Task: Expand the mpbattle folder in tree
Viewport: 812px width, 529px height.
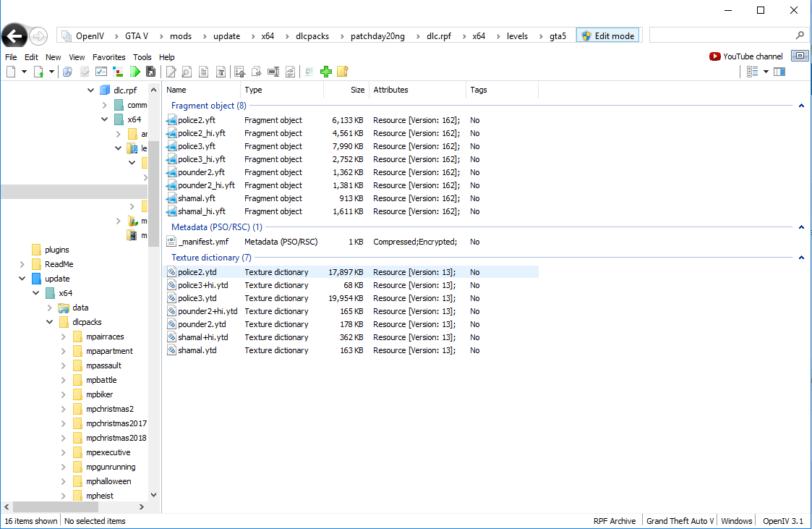Action: [x=64, y=380]
